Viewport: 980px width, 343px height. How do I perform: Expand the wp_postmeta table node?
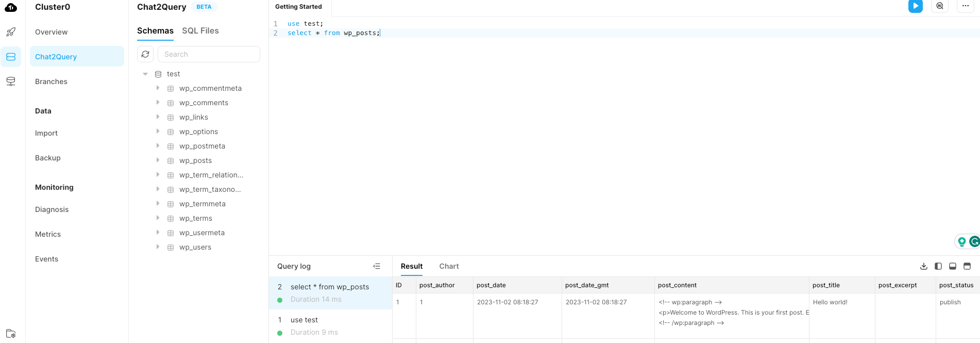[x=158, y=146]
